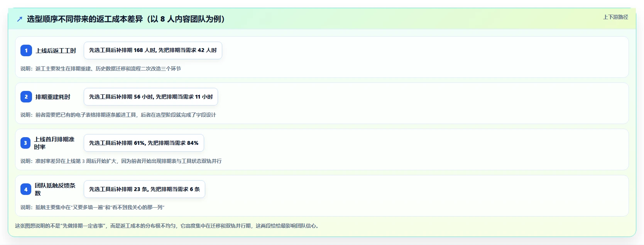
Task: Click the 上线首月排期准时率 row label
Action: point(54,143)
